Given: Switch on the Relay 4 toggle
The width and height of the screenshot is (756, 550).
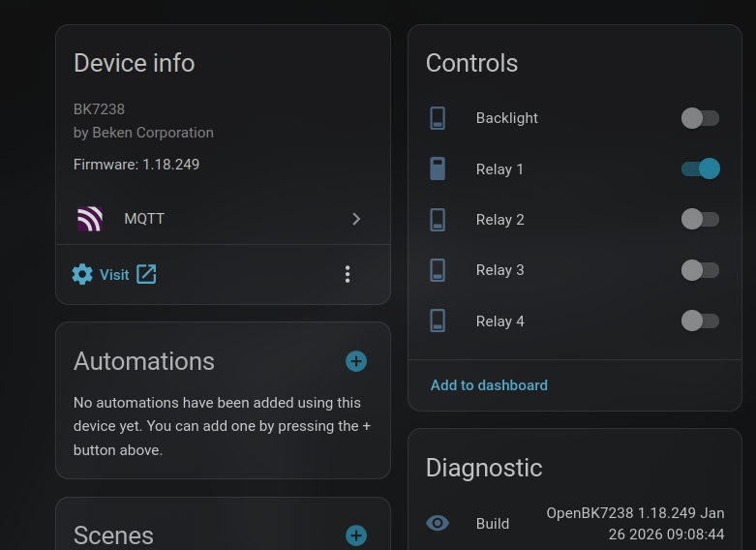Looking at the screenshot, I should [700, 321].
